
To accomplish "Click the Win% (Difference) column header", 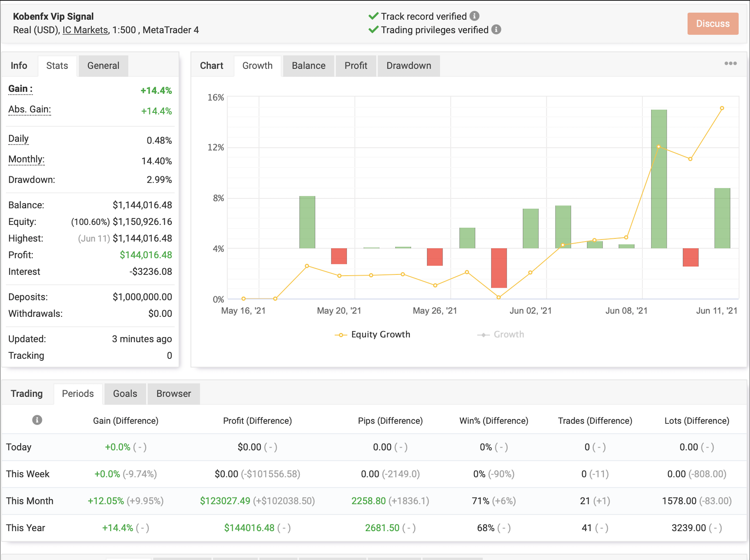I will [x=494, y=421].
